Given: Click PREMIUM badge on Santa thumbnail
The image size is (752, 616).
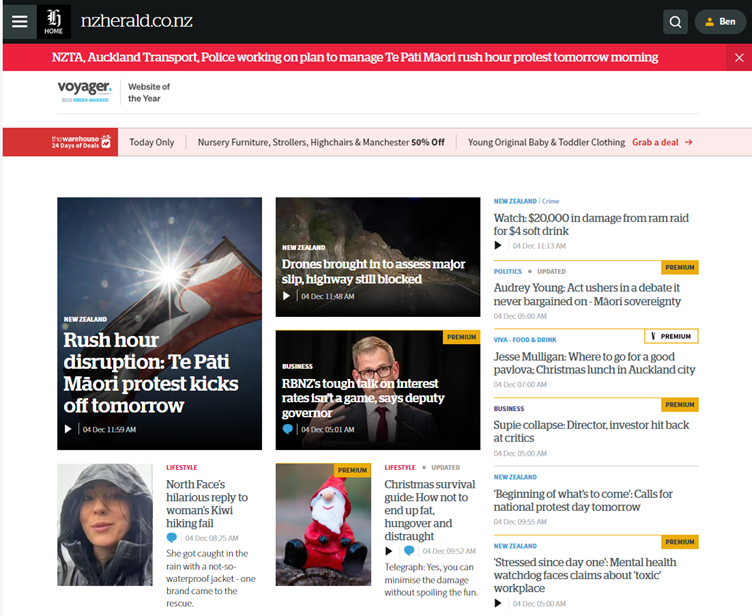Looking at the screenshot, I should click(x=352, y=470).
